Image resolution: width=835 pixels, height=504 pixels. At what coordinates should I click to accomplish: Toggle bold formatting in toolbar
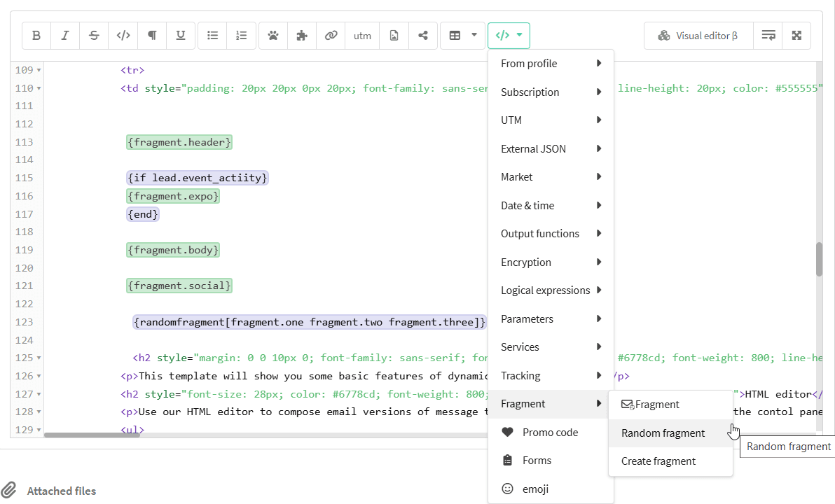36,36
